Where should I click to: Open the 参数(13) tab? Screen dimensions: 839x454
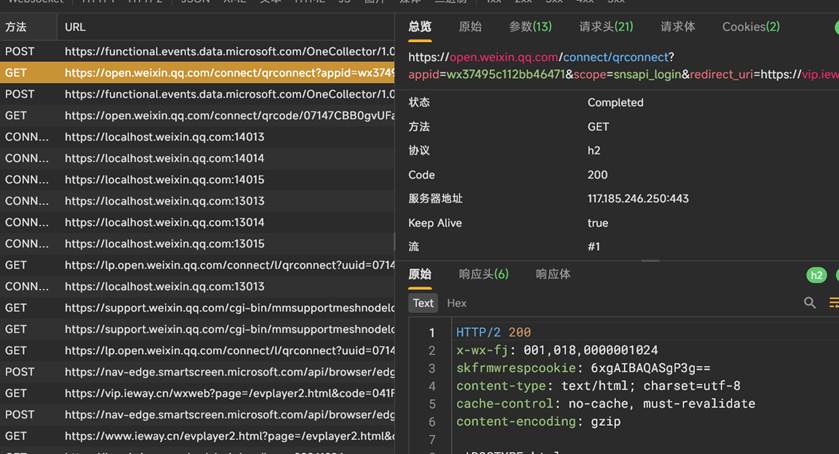pyautogui.click(x=530, y=27)
